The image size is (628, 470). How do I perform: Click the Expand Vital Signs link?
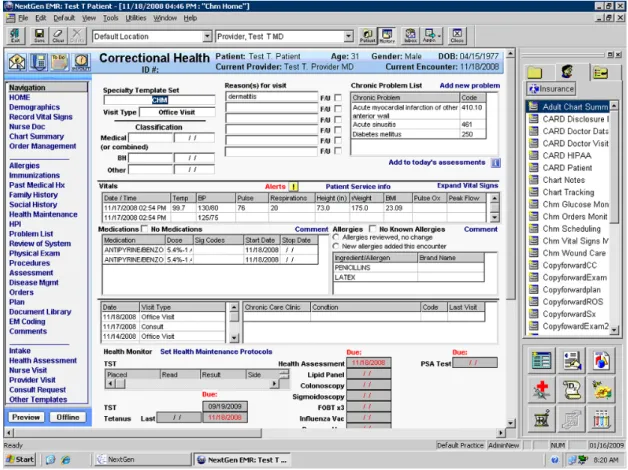(x=467, y=185)
